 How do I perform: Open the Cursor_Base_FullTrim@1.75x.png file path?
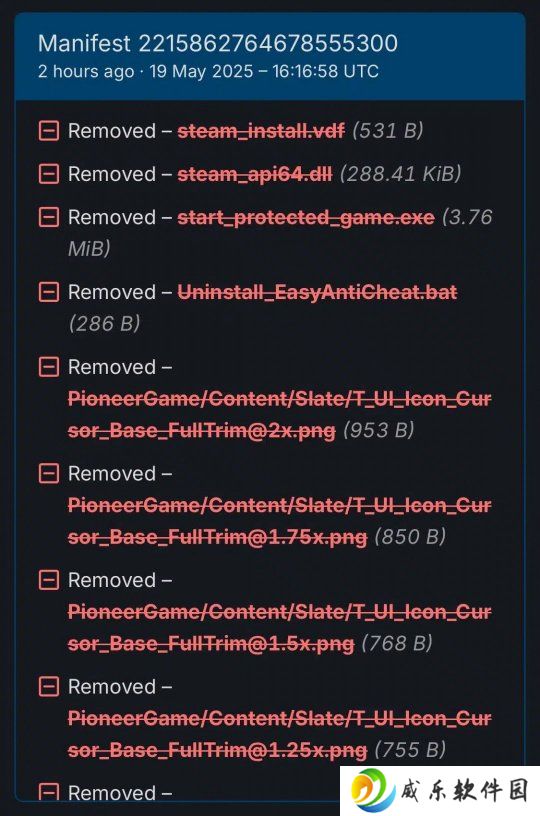pyautogui.click(x=279, y=521)
